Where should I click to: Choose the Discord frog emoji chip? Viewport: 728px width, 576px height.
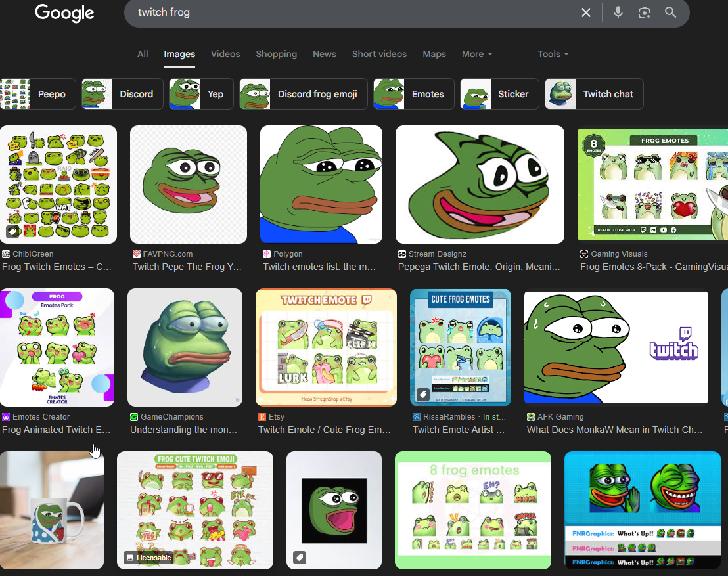(303, 94)
